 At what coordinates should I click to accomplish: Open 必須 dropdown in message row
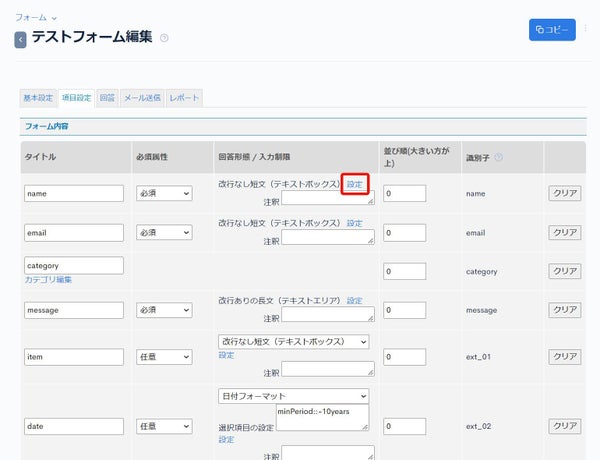164,310
